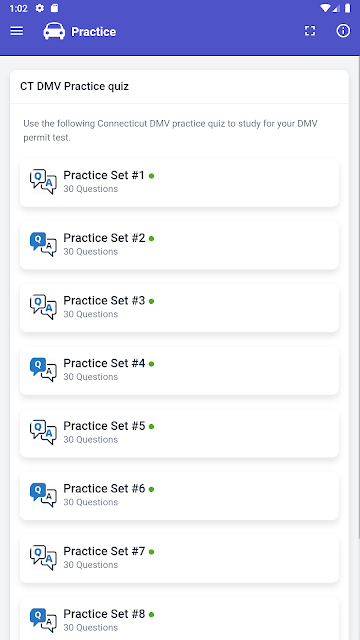This screenshot has height=640, width=360.
Task: Tap the Q&A icon for Practice Set #4
Action: click(x=43, y=369)
